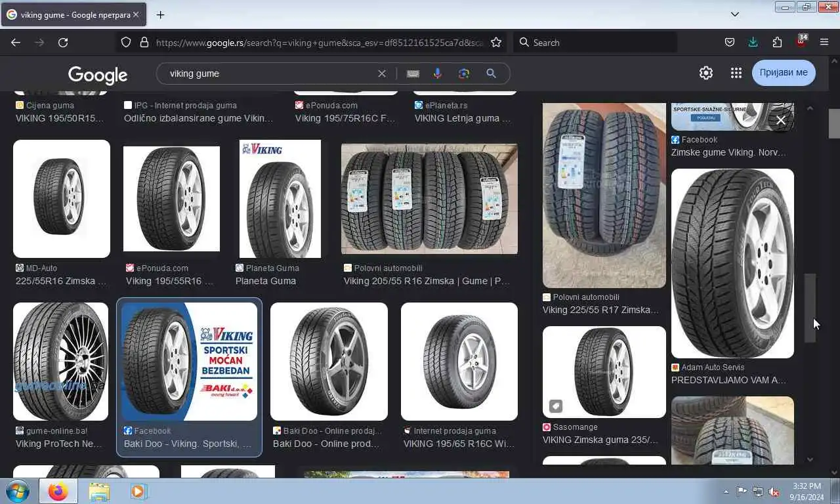Click the side panel scrollbar thumb
840x504 pixels.
click(810, 307)
